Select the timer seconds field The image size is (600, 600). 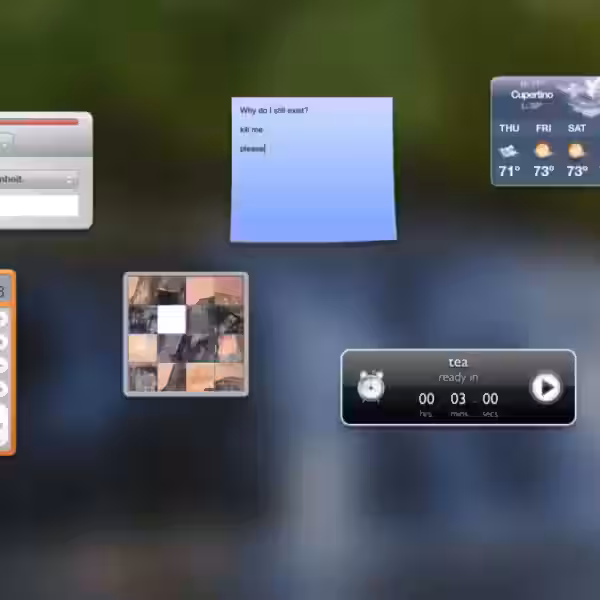[x=490, y=398]
